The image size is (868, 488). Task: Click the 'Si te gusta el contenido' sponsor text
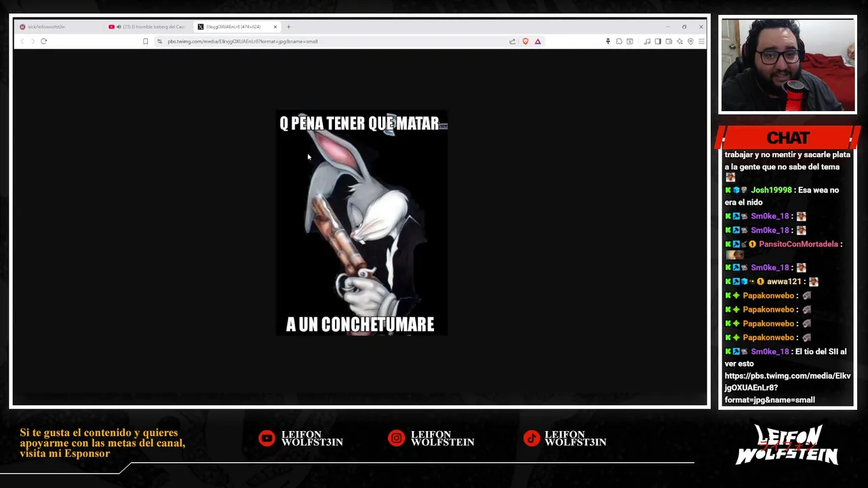(x=102, y=443)
